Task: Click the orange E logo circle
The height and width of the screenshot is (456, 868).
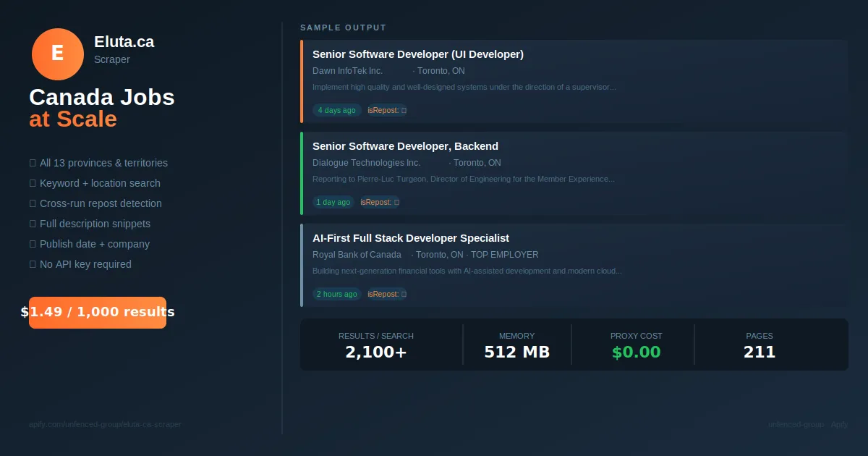Action: (x=58, y=54)
